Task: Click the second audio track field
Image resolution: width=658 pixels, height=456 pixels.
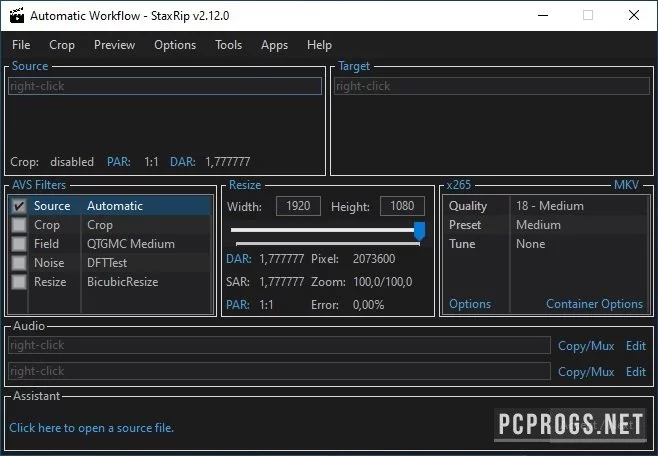Action: point(279,371)
